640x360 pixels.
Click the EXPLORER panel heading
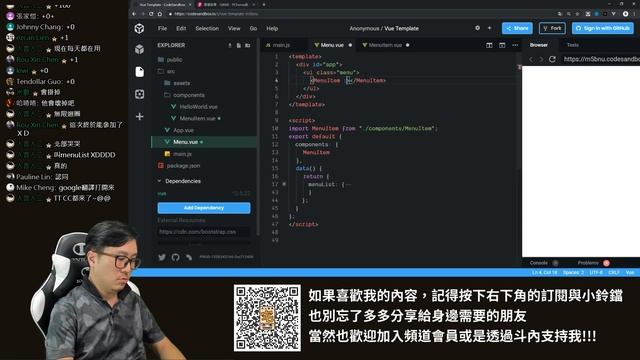(171, 45)
